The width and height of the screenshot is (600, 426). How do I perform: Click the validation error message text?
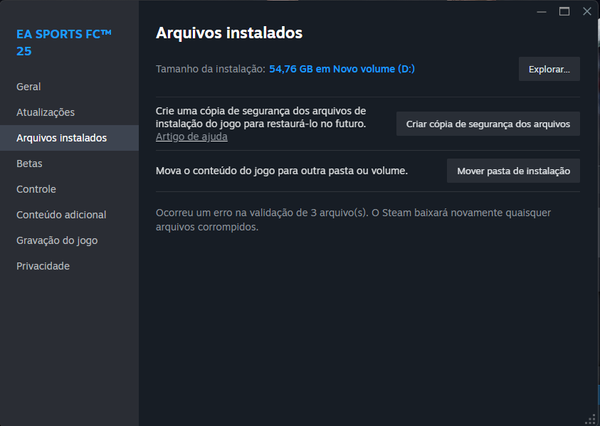(x=353, y=220)
